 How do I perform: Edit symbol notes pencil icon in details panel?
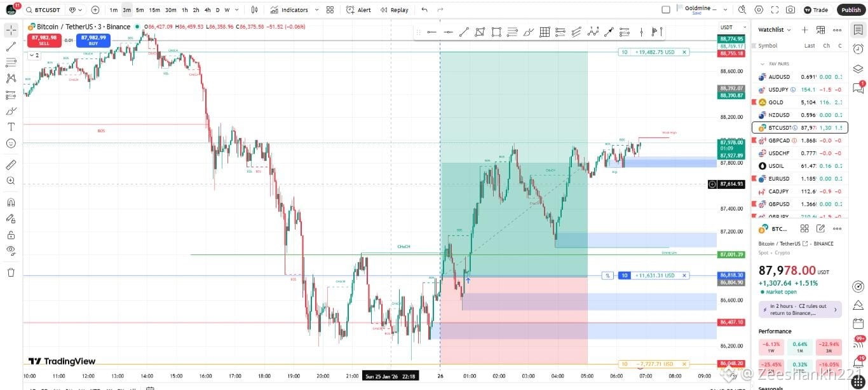(820, 228)
